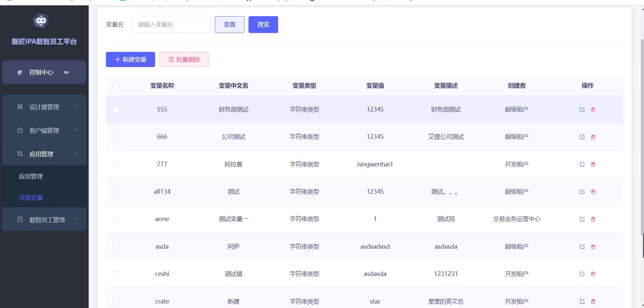
Task: Open the 控制中心 menu
Action: (x=44, y=72)
